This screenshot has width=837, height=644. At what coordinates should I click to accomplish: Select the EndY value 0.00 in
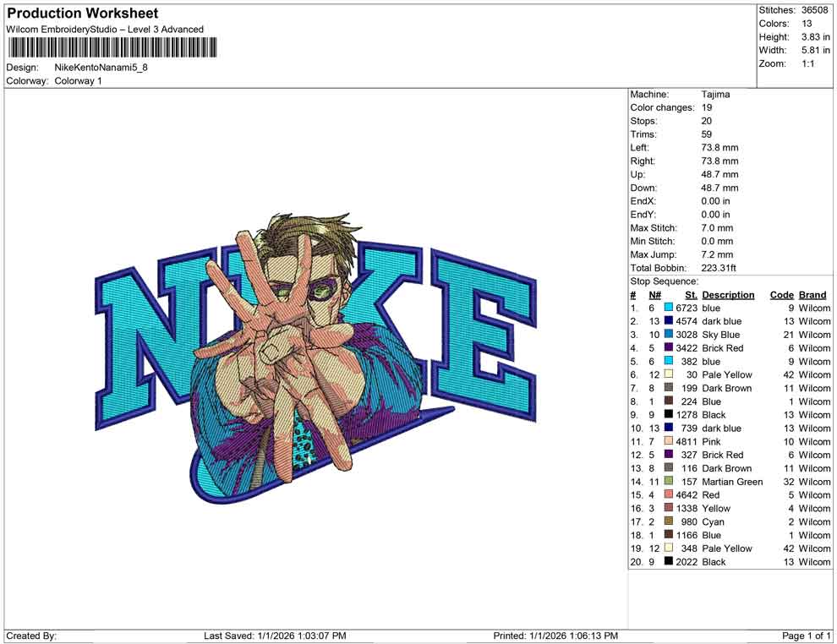point(715,215)
